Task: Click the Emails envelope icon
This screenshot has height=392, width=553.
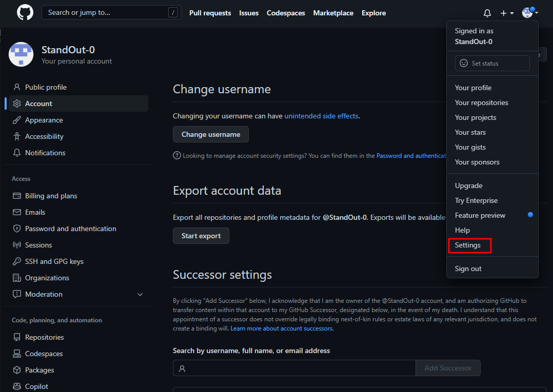Action: click(16, 212)
